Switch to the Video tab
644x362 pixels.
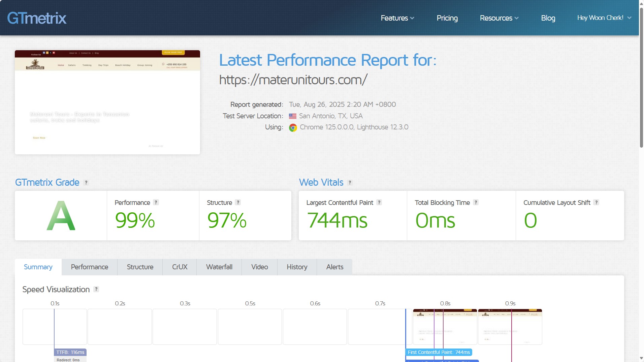pyautogui.click(x=260, y=267)
